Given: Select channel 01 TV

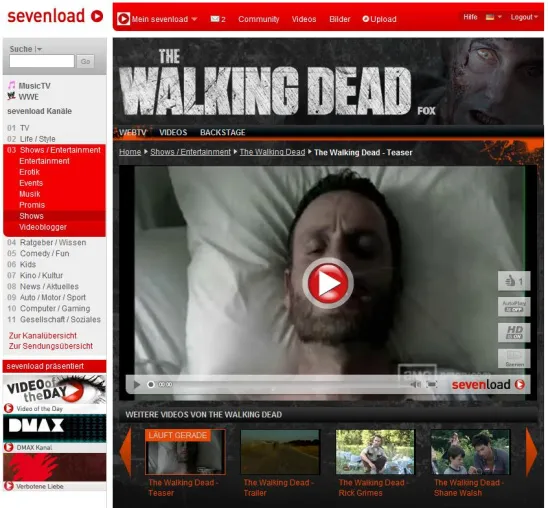Looking at the screenshot, I should pos(18,128).
